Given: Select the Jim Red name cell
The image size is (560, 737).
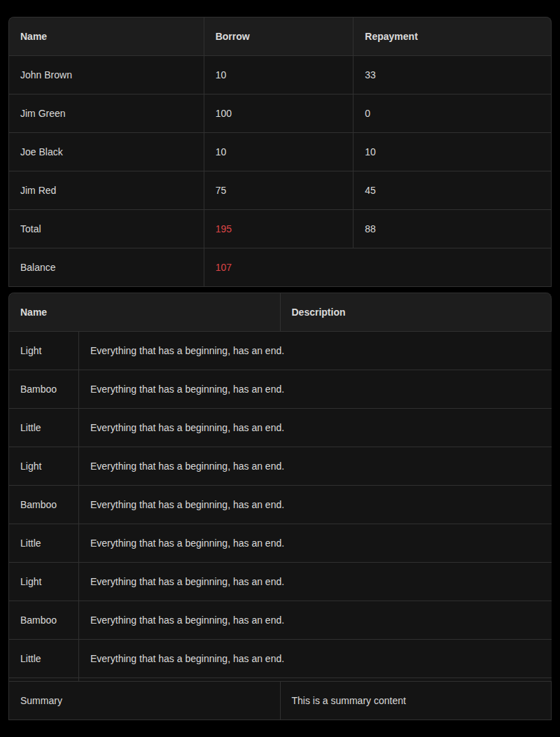Looking at the screenshot, I should click(x=38, y=190).
